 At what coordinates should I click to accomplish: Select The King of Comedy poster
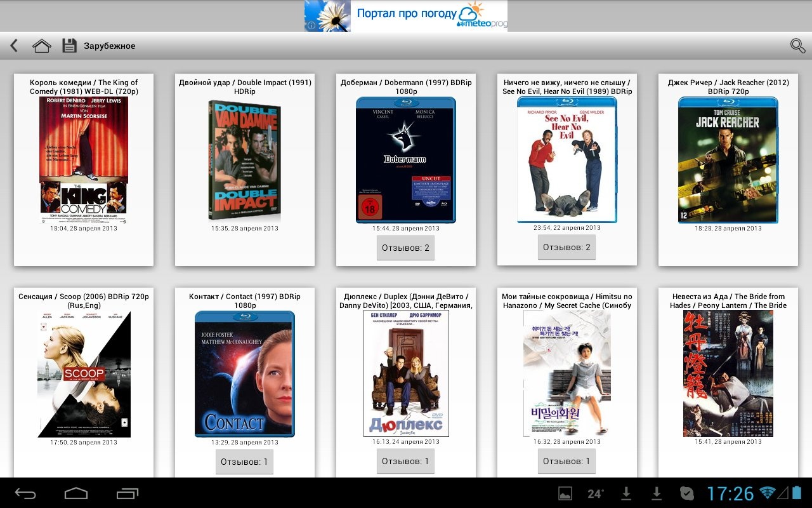click(x=84, y=159)
